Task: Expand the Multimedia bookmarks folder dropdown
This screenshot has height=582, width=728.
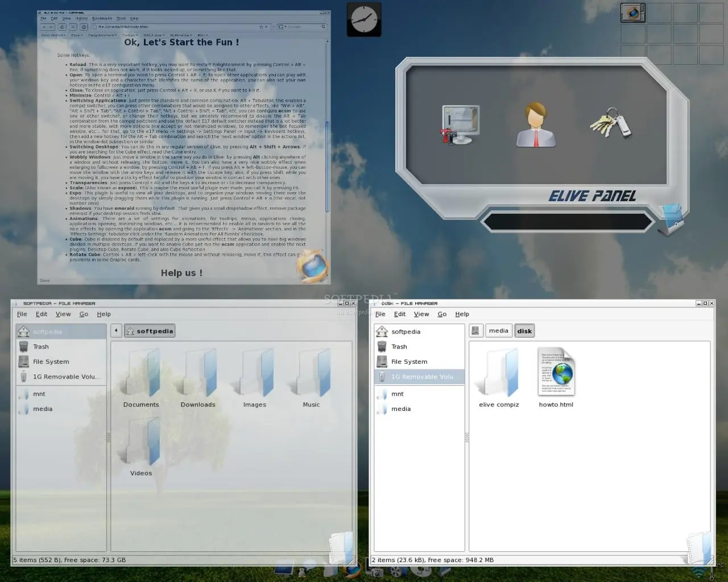Action: tap(181, 35)
